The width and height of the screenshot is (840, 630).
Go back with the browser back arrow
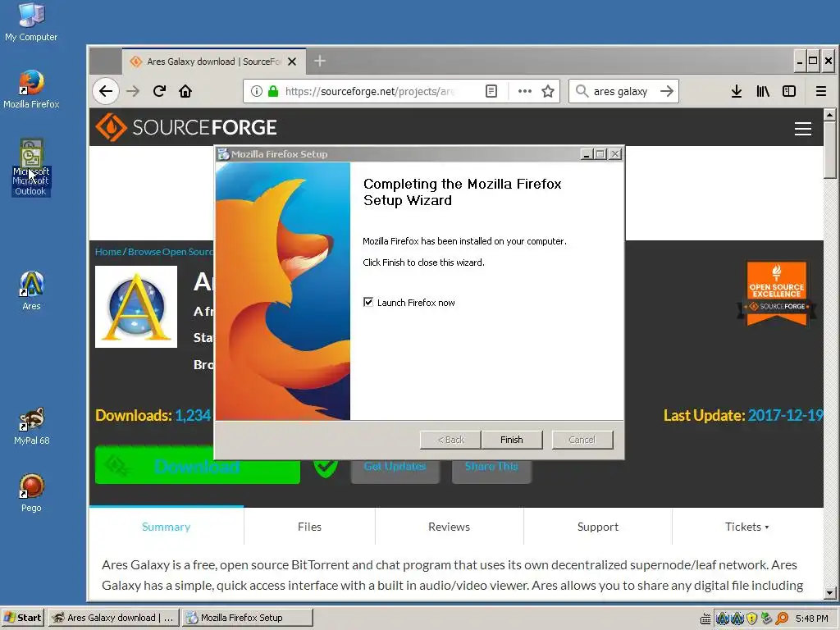[106, 91]
